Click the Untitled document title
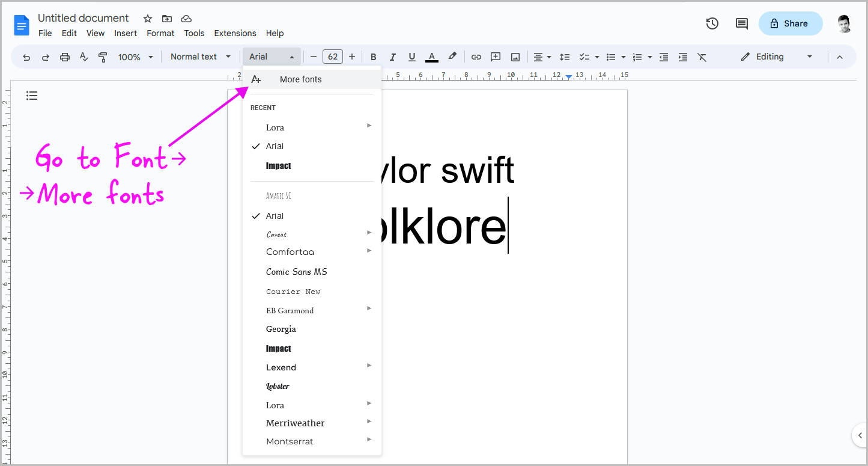The image size is (868, 466). point(83,18)
